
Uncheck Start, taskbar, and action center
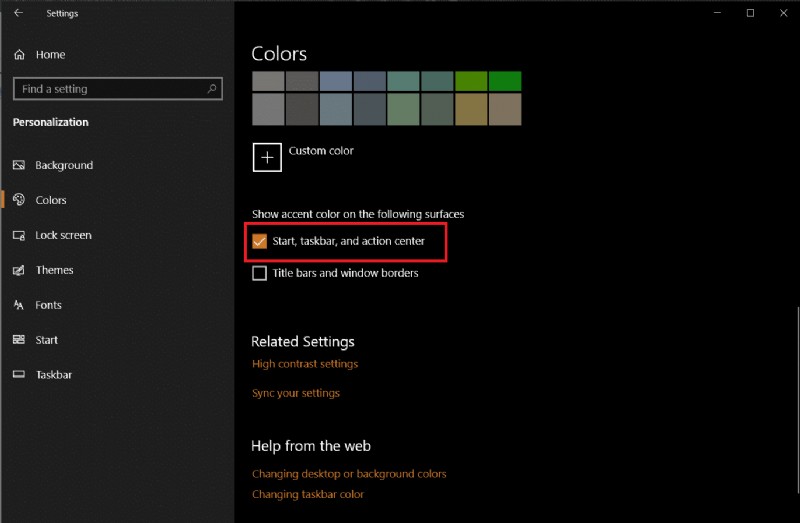pos(260,241)
